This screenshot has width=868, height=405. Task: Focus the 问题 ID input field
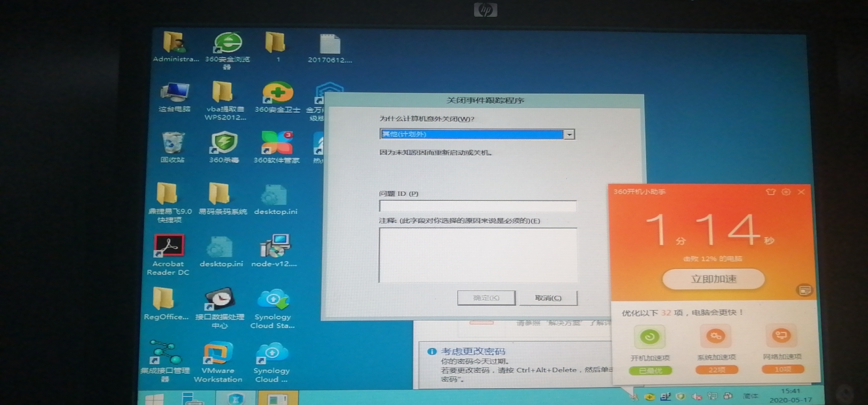478,206
